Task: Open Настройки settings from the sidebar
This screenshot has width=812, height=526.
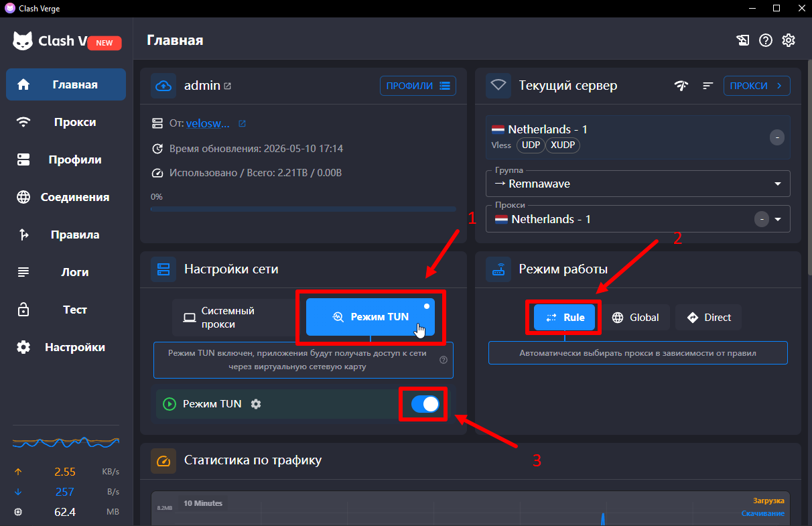Action: pyautogui.click(x=66, y=347)
